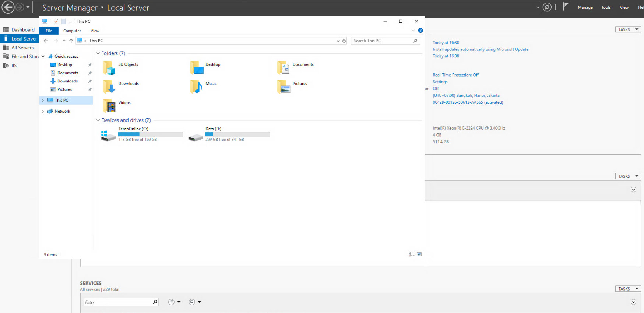The image size is (644, 313).
Task: Open the Explorer address bar history dropdown
Action: coord(338,41)
